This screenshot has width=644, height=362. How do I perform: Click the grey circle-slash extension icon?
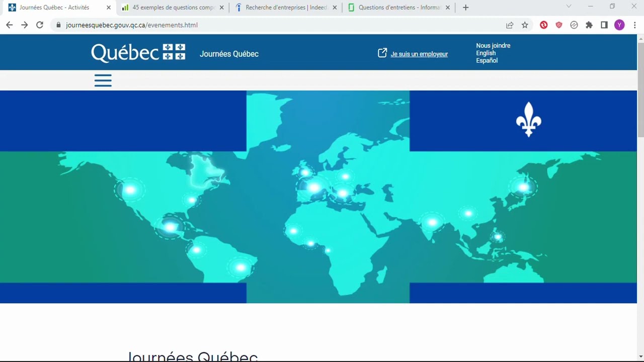click(574, 25)
